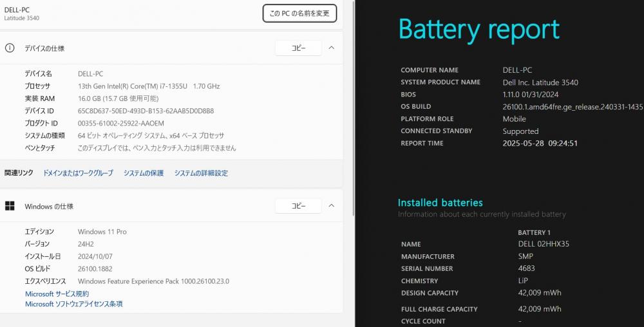Image resolution: width=644 pixels, height=327 pixels.
Task: Select the design capacity 42,009 mWh value
Action: 540,292
